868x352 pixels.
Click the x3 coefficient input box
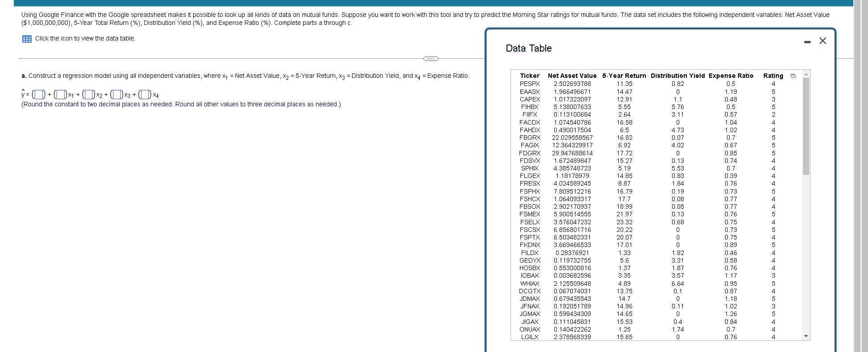(x=117, y=94)
